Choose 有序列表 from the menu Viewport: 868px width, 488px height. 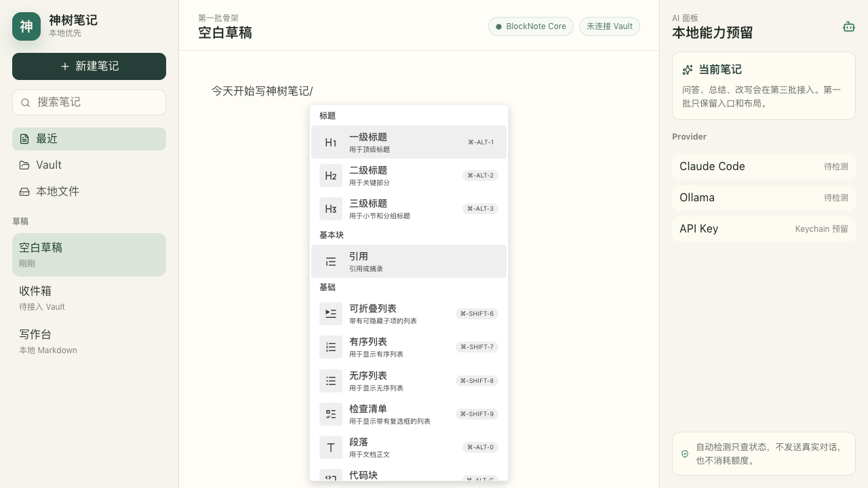(x=409, y=347)
